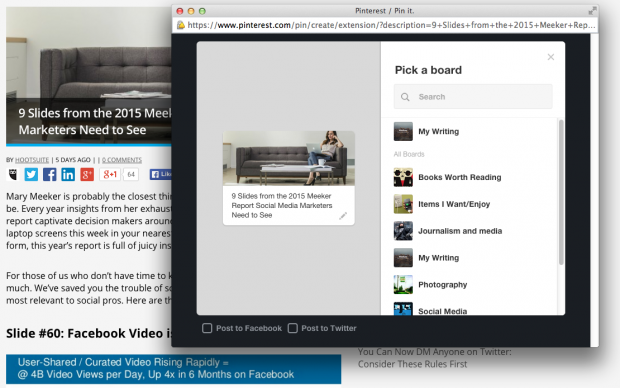Click the Slide #60 heading
This screenshot has width=620, height=388.
coord(89,333)
